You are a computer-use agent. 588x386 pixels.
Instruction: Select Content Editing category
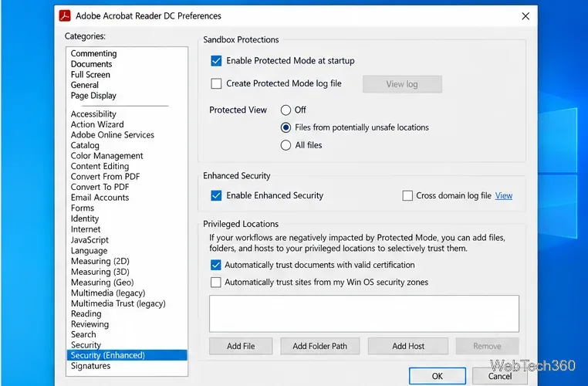coord(100,166)
